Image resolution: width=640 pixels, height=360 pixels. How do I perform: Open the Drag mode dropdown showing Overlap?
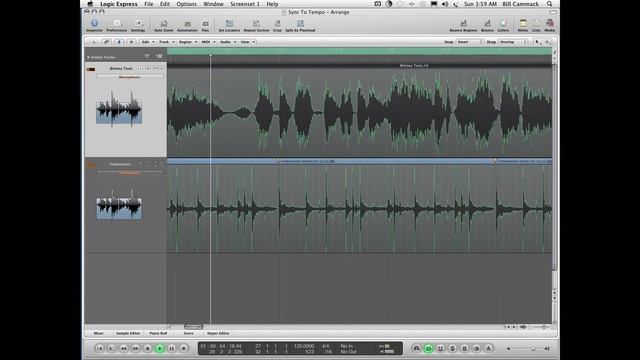[513, 42]
